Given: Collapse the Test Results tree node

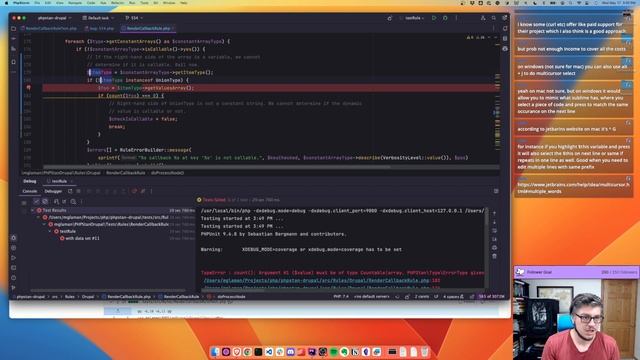Looking at the screenshot, I should (x=33, y=210).
